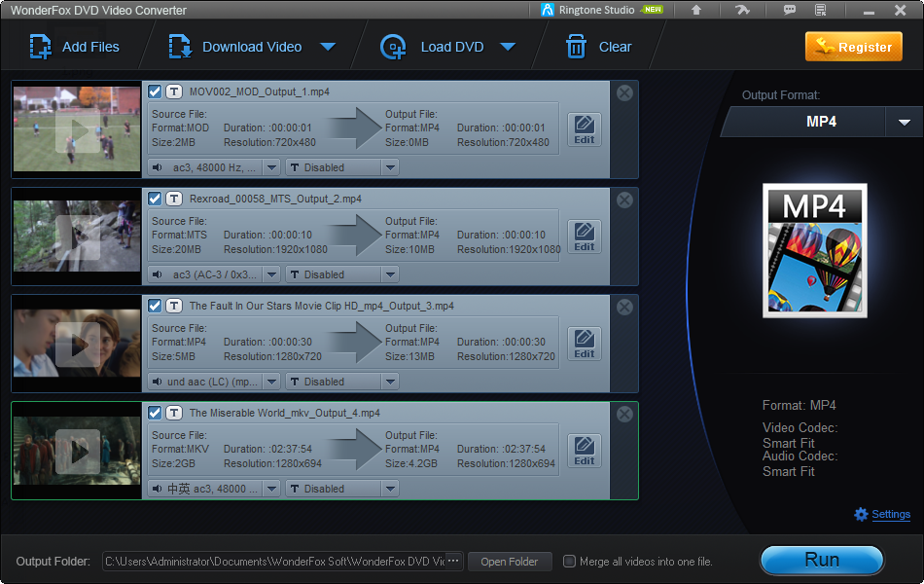Screen dimensions: 924x584
Task: Click the MP4 format preview image
Action: tap(814, 251)
